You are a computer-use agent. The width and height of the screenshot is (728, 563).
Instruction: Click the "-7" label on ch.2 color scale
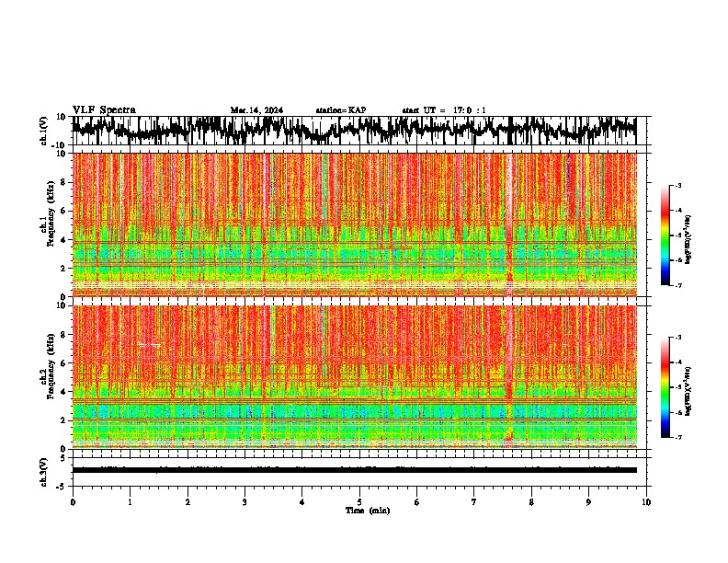pyautogui.click(x=677, y=437)
